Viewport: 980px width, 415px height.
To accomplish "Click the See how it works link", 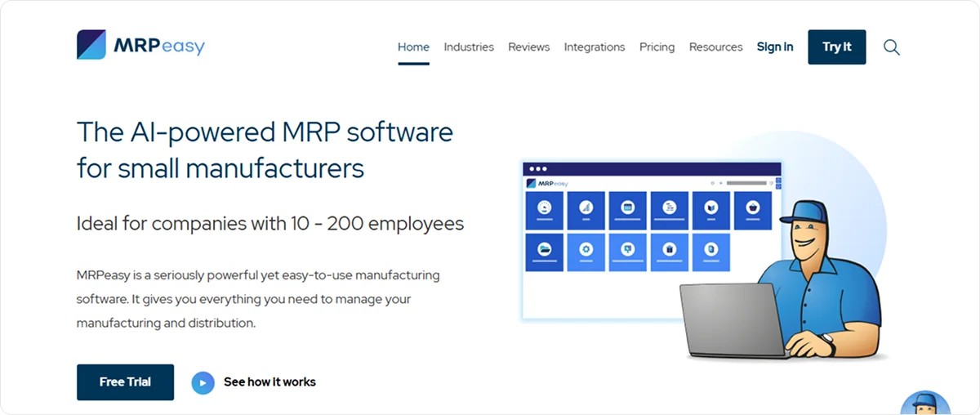I will [269, 382].
